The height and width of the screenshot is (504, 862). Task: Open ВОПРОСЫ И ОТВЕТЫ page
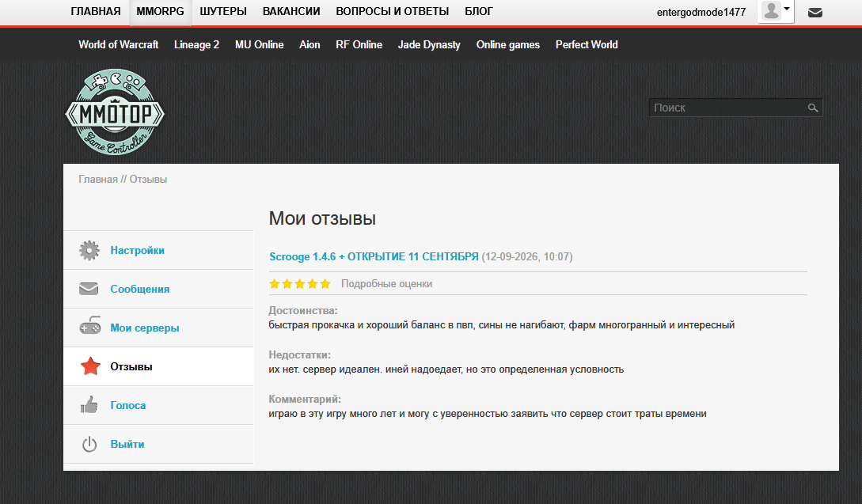pos(393,12)
